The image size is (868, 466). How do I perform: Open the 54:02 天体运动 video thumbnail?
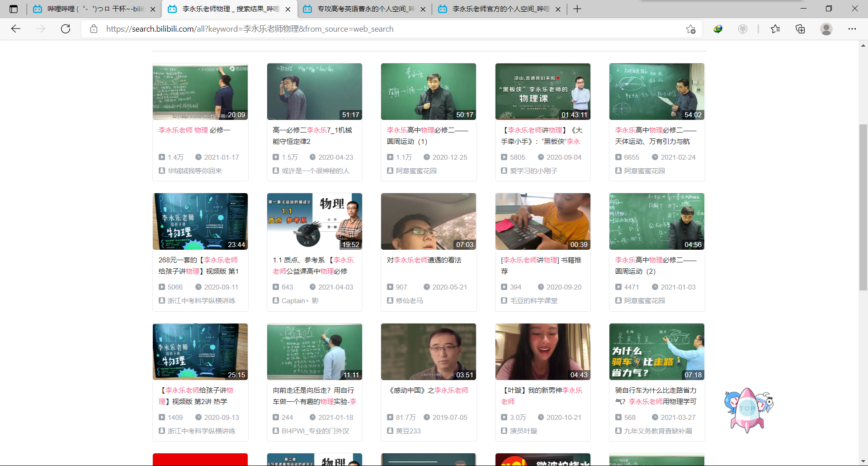click(x=657, y=91)
